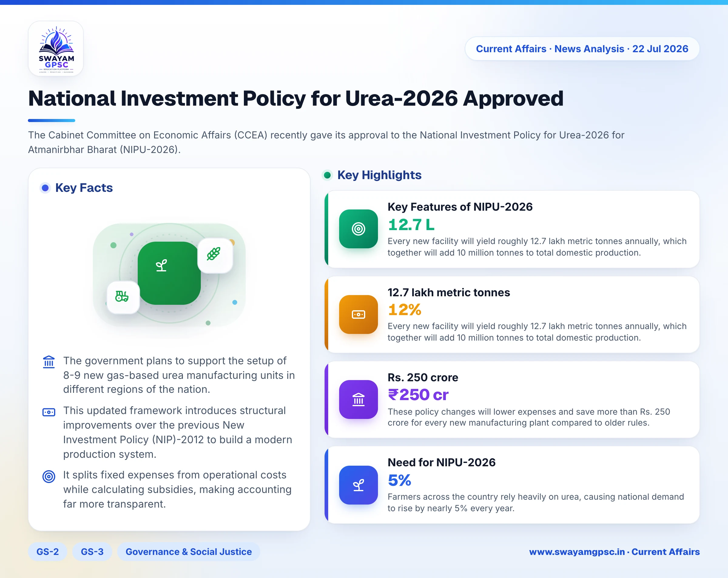Click the bullet about splitting fixed expenses
The width and height of the screenshot is (728, 578).
pos(177,489)
